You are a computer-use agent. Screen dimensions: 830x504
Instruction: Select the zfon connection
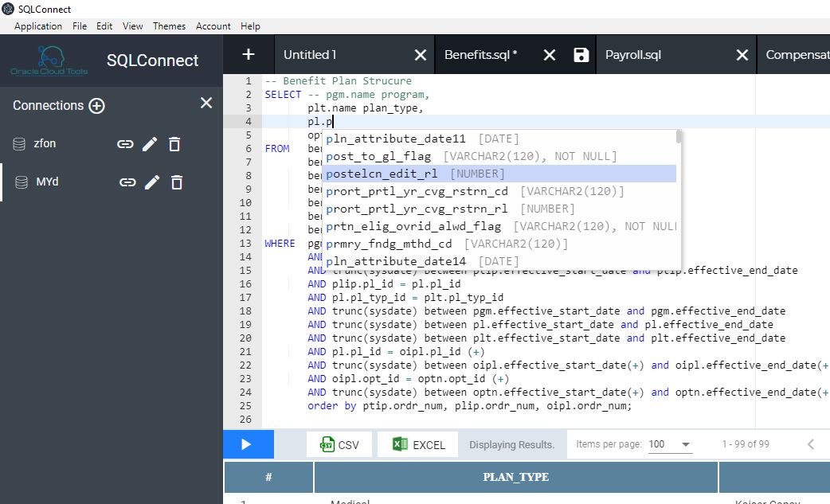[45, 144]
